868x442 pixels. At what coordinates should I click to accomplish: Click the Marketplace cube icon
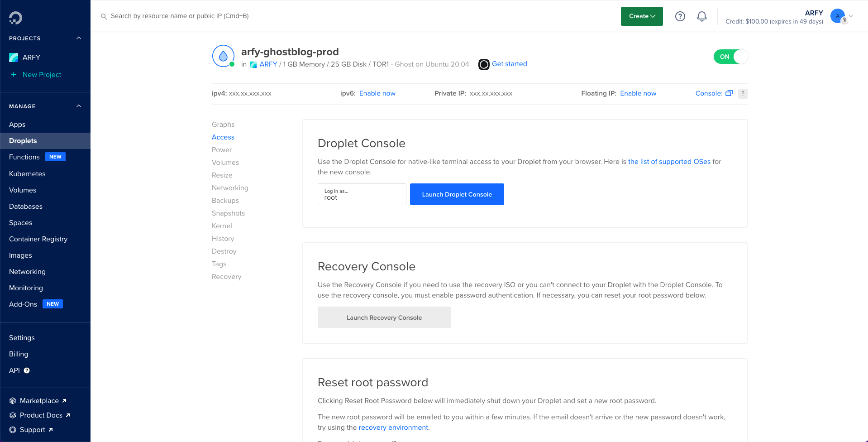tap(13, 401)
